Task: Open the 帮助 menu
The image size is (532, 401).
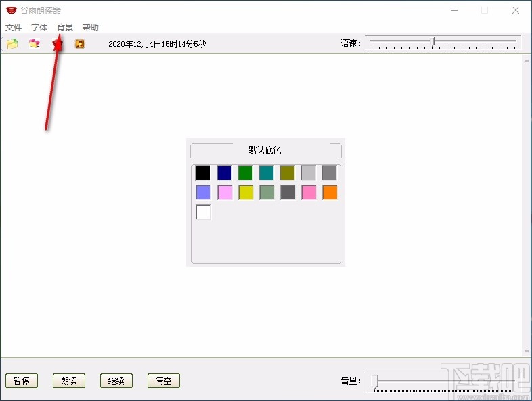Action: point(91,28)
